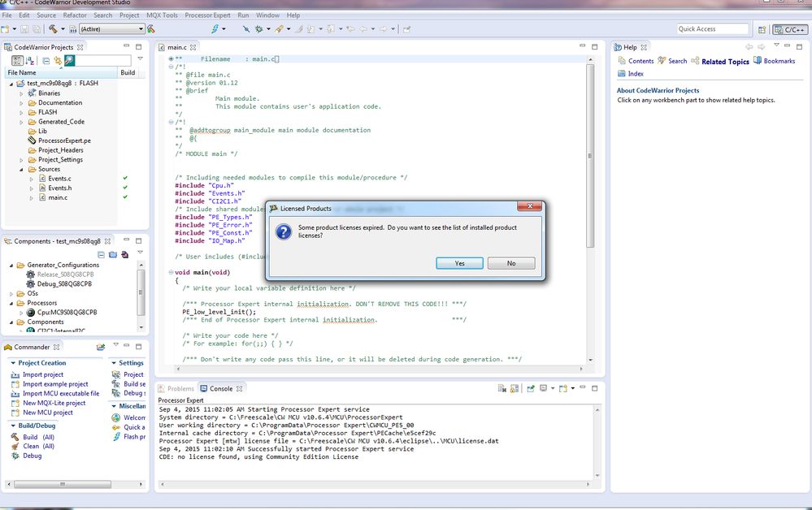Image resolution: width=812 pixels, height=510 pixels.
Task: Open the (Active) build configuration combo box
Action: point(111,29)
